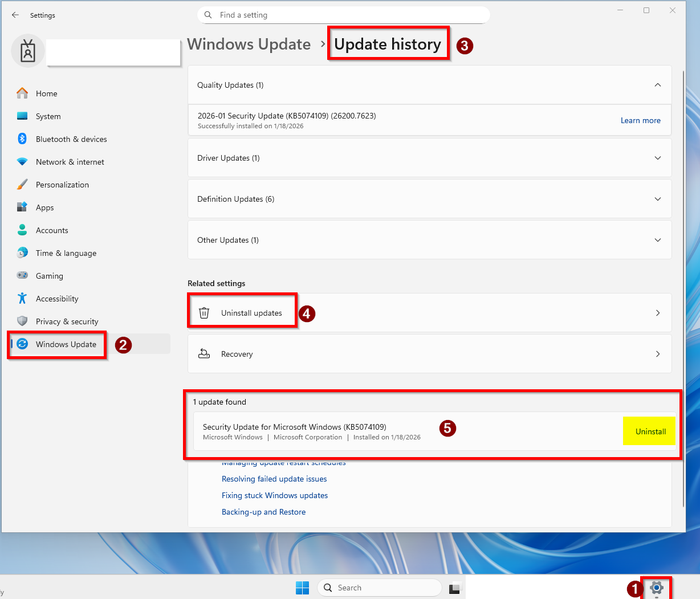The height and width of the screenshot is (599, 700).
Task: Click the Update history heading
Action: (388, 44)
